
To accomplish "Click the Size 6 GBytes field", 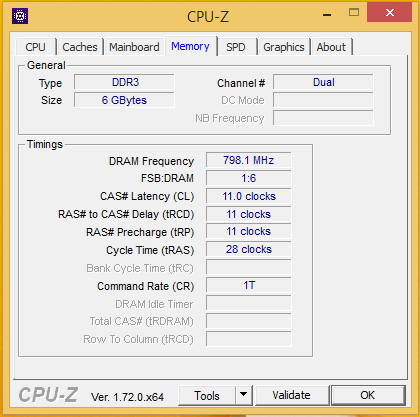I will [124, 100].
